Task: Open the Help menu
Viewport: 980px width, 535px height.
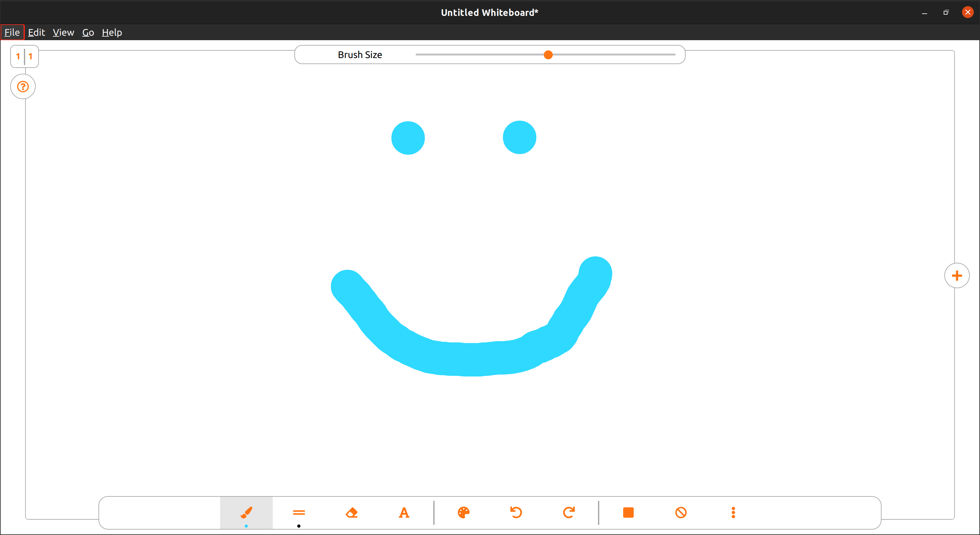Action: (112, 32)
